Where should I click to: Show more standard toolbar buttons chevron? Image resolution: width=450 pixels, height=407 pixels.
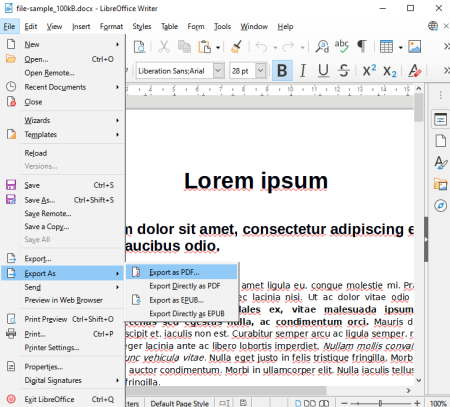coord(446,47)
